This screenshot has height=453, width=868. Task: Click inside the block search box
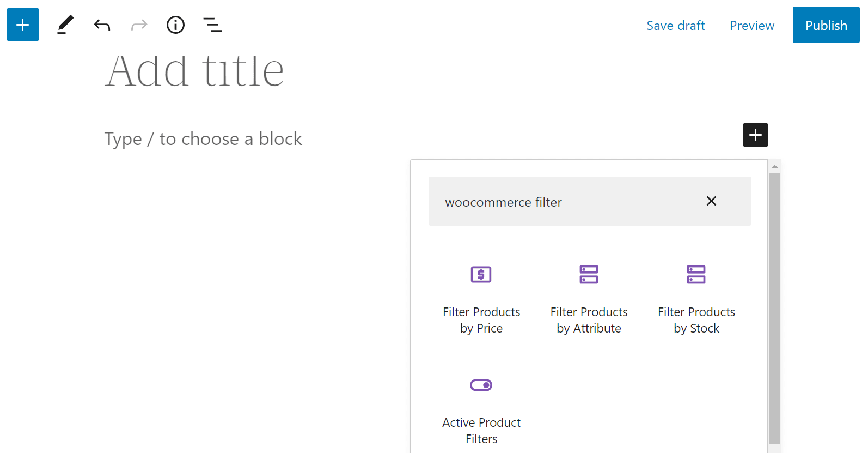pyautogui.click(x=590, y=201)
